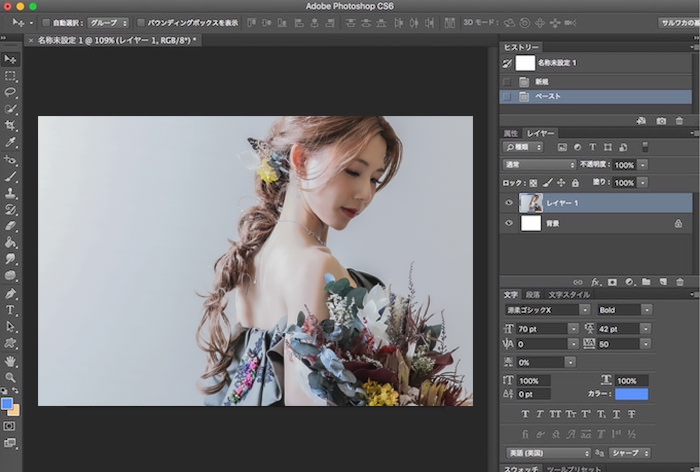
Task: Select the Rectangular Marquee tool
Action: [10, 76]
